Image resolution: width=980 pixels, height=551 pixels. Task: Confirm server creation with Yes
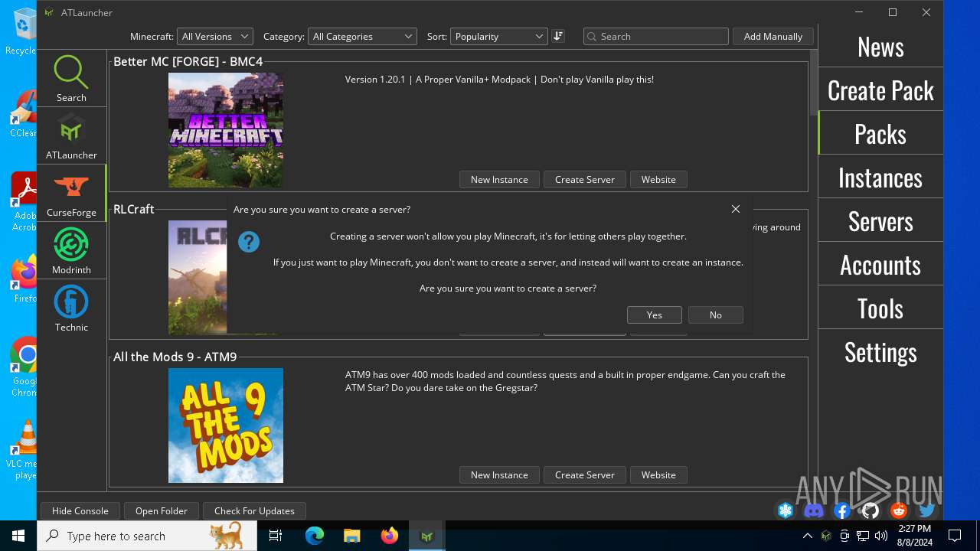click(x=654, y=315)
